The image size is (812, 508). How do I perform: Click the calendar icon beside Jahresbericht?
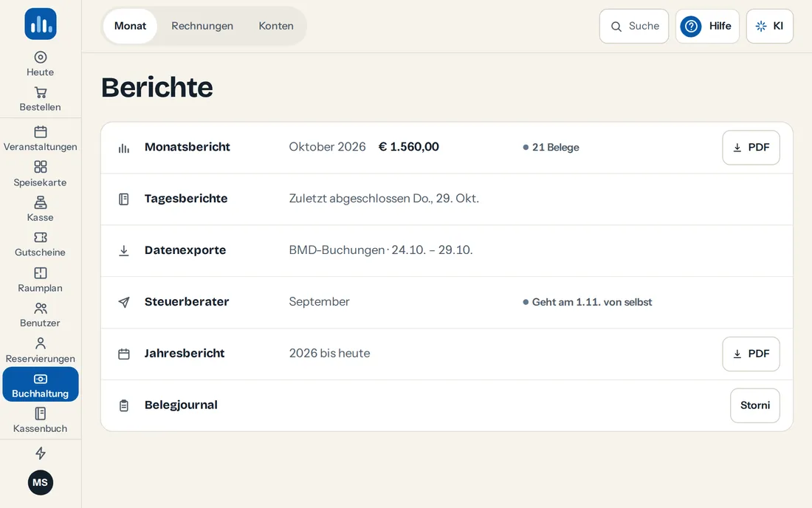[124, 354]
